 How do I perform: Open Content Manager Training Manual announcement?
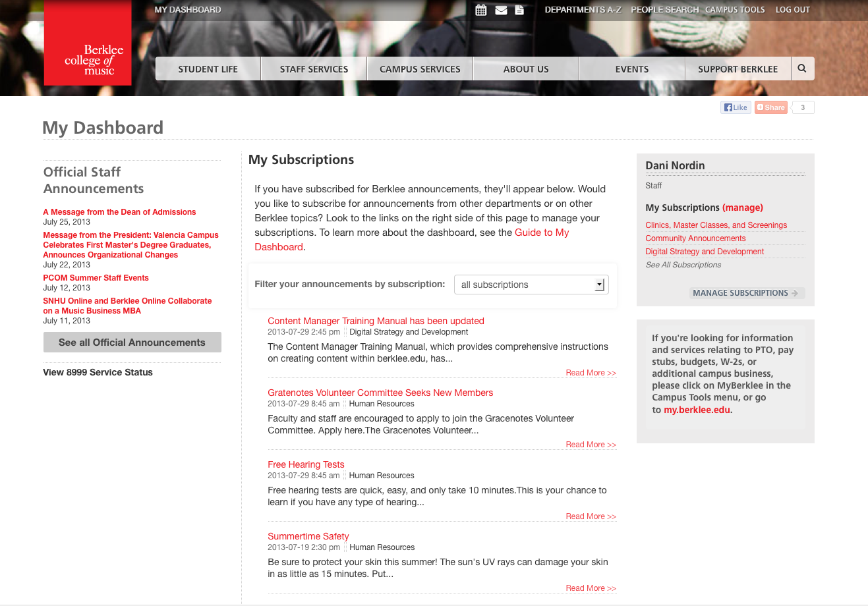pyautogui.click(x=376, y=321)
